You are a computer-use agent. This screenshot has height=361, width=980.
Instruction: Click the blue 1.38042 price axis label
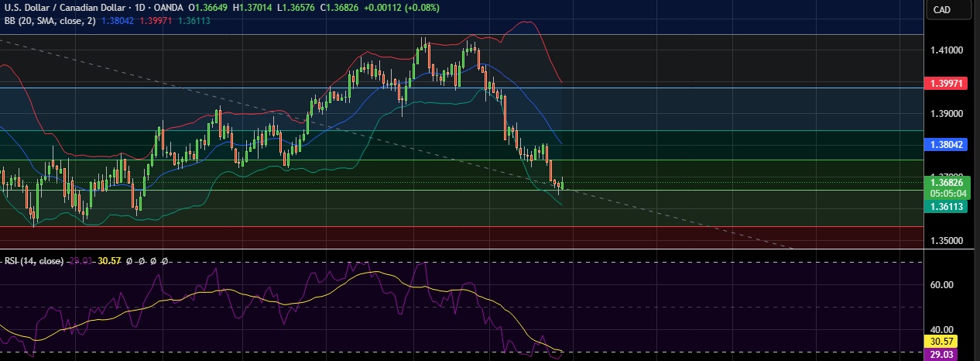pyautogui.click(x=947, y=144)
